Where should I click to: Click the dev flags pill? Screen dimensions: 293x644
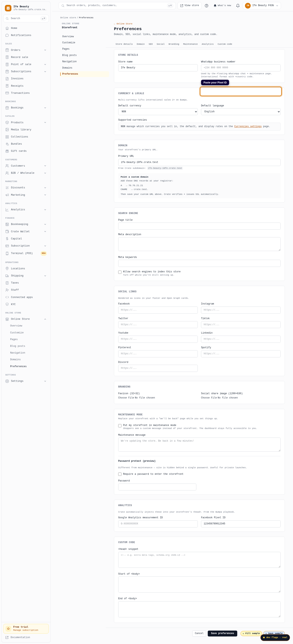point(275,637)
